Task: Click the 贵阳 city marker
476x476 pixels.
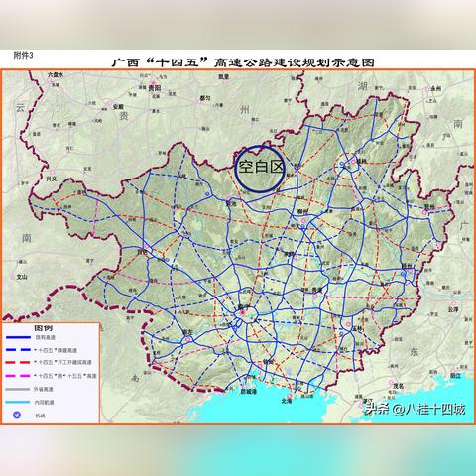Action: tap(153, 82)
